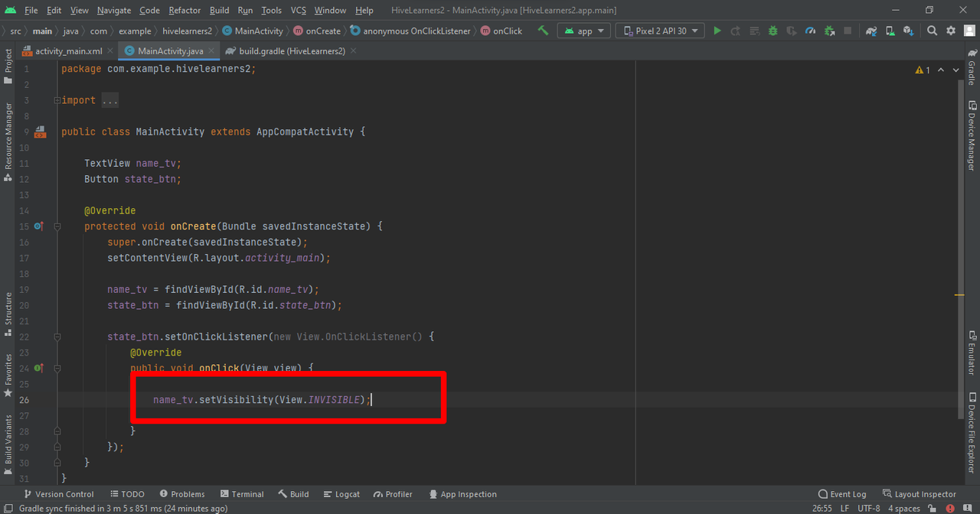Toggle tool window bars icon at bottom-left corner
980x514 pixels.
[x=8, y=508]
